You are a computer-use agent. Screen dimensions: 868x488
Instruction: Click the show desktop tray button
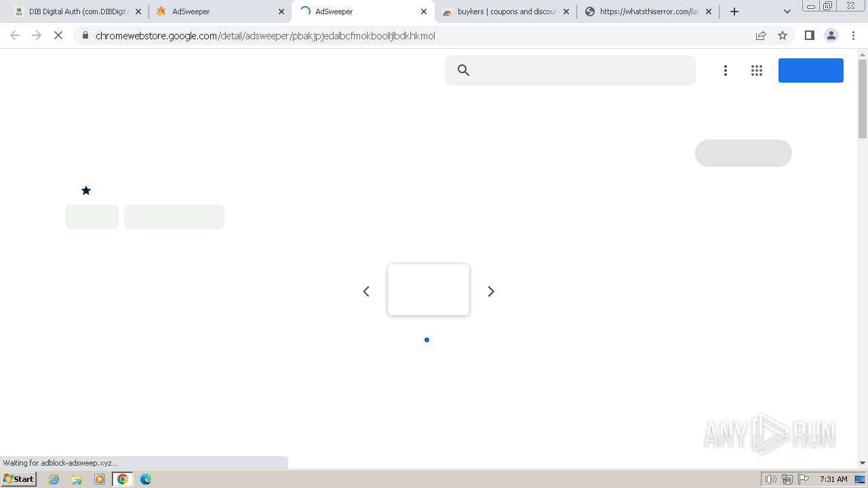(861, 479)
